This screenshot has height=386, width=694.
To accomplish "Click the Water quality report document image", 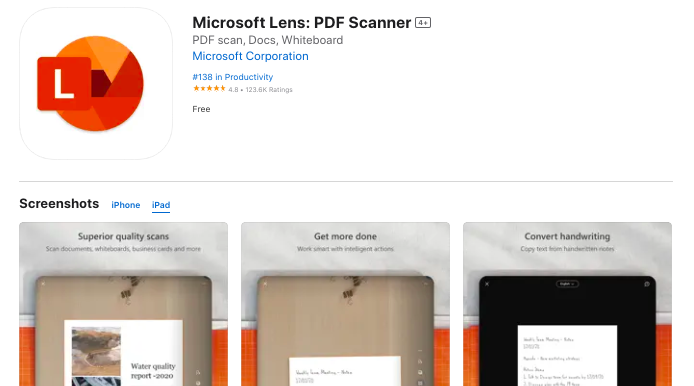I will click(x=123, y=353).
